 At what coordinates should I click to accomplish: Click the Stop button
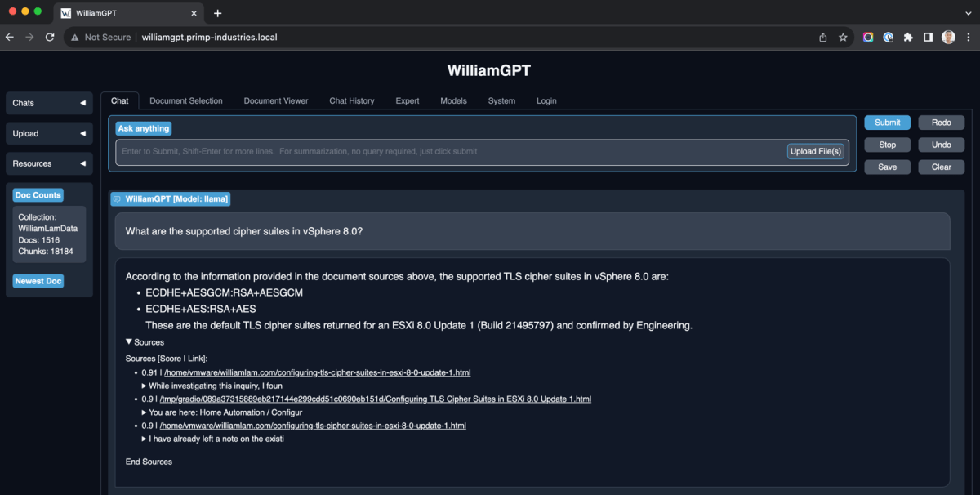tap(888, 145)
